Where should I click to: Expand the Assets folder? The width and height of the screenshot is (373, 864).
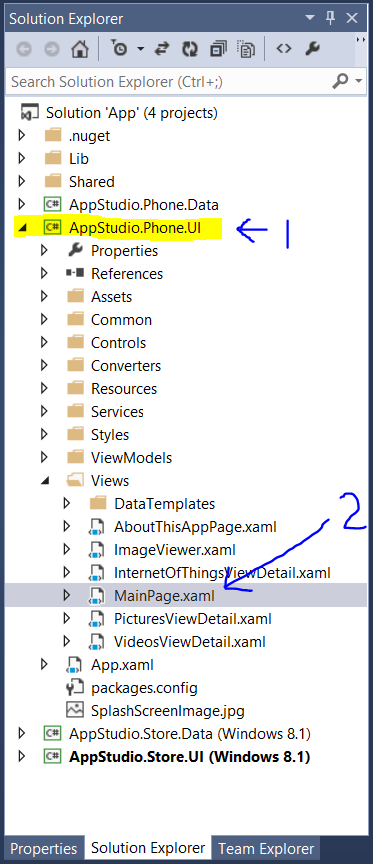[x=44, y=297]
